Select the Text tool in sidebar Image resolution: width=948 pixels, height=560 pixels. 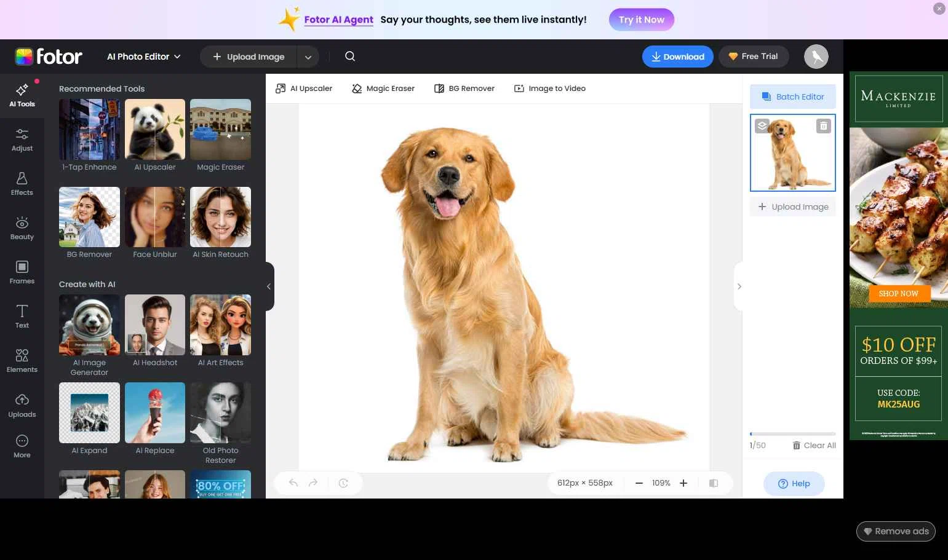tap(22, 317)
